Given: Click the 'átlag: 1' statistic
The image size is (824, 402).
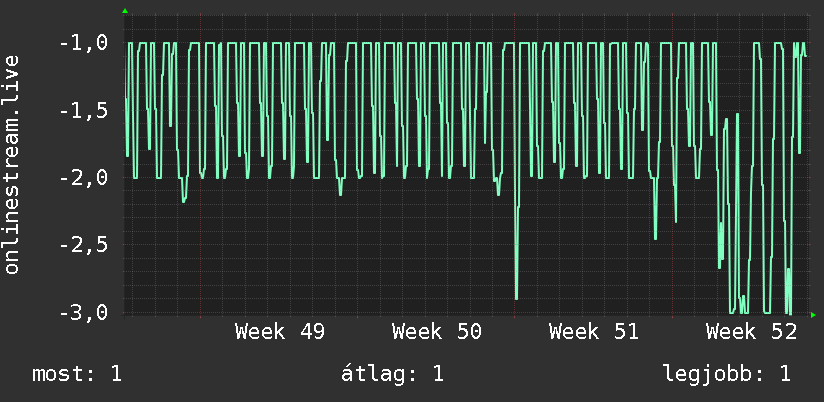Looking at the screenshot, I should (x=392, y=374).
